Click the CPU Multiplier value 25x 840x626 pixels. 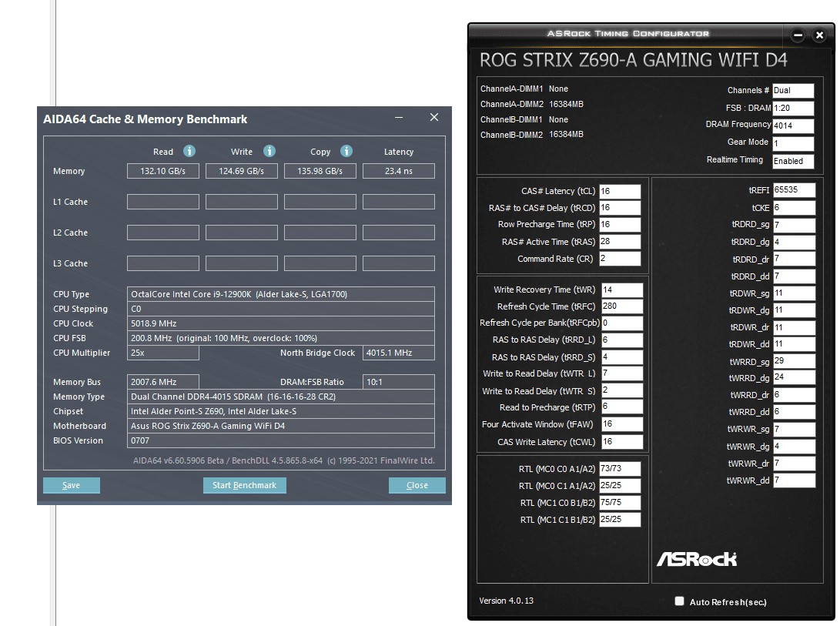click(163, 353)
